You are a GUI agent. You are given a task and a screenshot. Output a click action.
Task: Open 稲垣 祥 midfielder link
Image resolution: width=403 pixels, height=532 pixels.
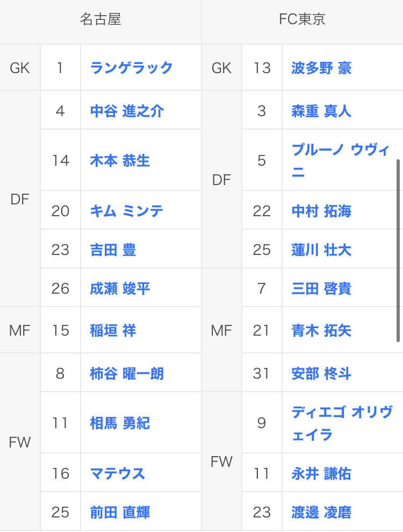point(113,330)
